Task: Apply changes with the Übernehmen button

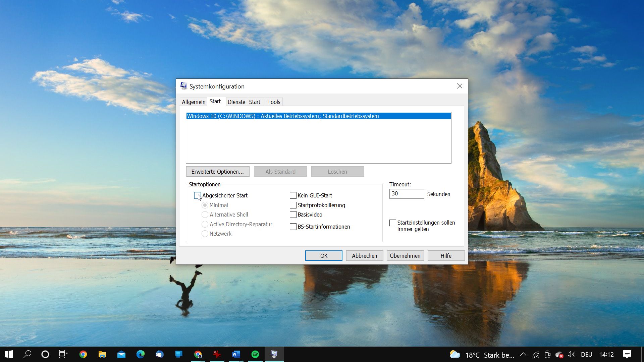Action: click(405, 255)
